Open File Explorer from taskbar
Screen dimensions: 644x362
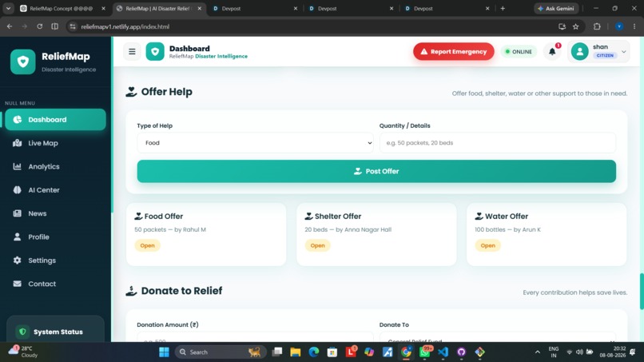(296, 352)
